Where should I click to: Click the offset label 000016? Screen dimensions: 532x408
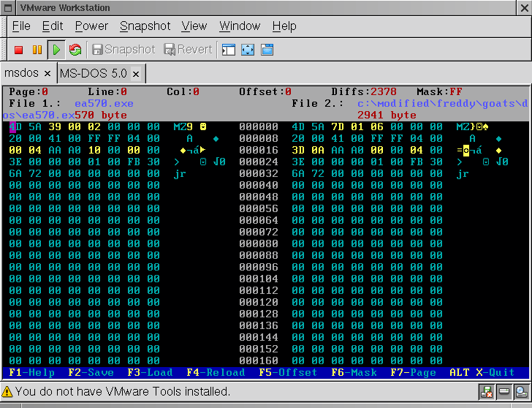pos(259,150)
